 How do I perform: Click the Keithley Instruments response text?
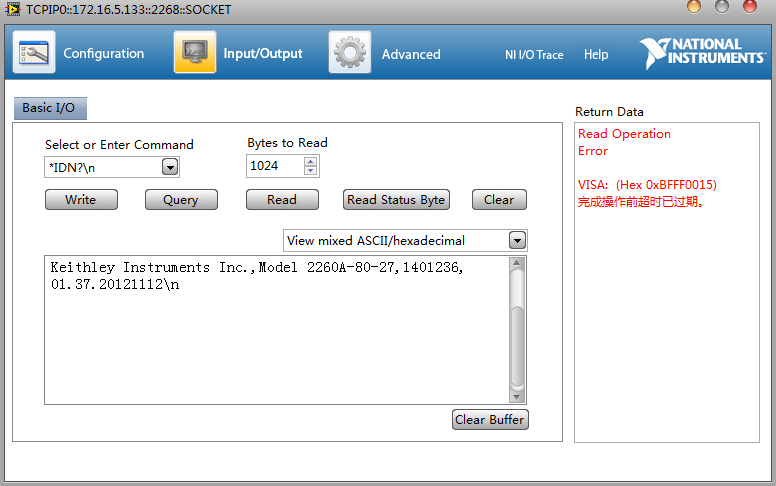click(257, 267)
